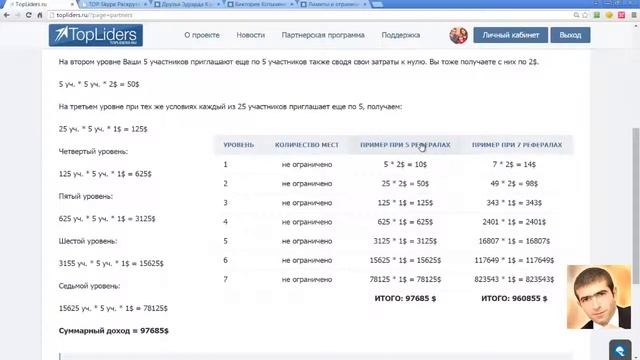640x360 pixels.
Task: Open the Chrome menu icon
Action: (x=634, y=15)
